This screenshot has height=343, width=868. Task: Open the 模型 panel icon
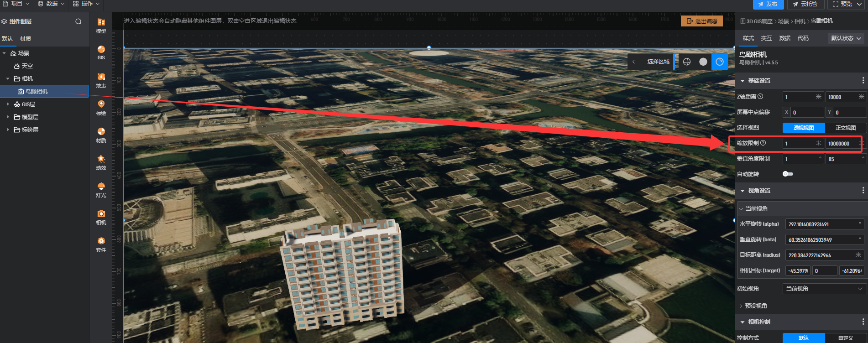tap(101, 26)
